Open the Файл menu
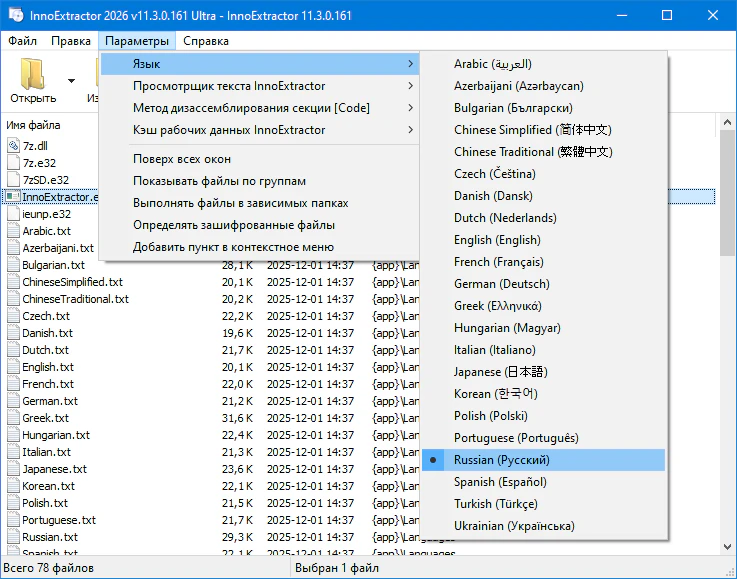This screenshot has width=737, height=579. coord(22,41)
